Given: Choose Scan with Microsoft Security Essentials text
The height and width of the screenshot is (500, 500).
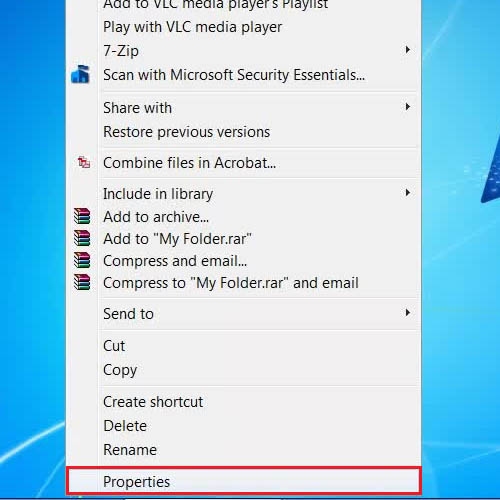Looking at the screenshot, I should tap(234, 75).
